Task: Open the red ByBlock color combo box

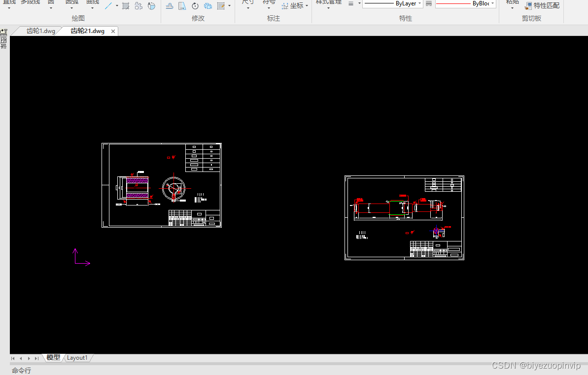Action: 465,3
